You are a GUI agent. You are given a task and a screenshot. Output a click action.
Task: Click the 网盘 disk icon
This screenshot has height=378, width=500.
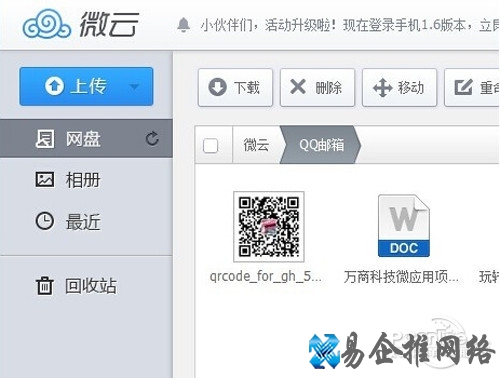(45, 139)
